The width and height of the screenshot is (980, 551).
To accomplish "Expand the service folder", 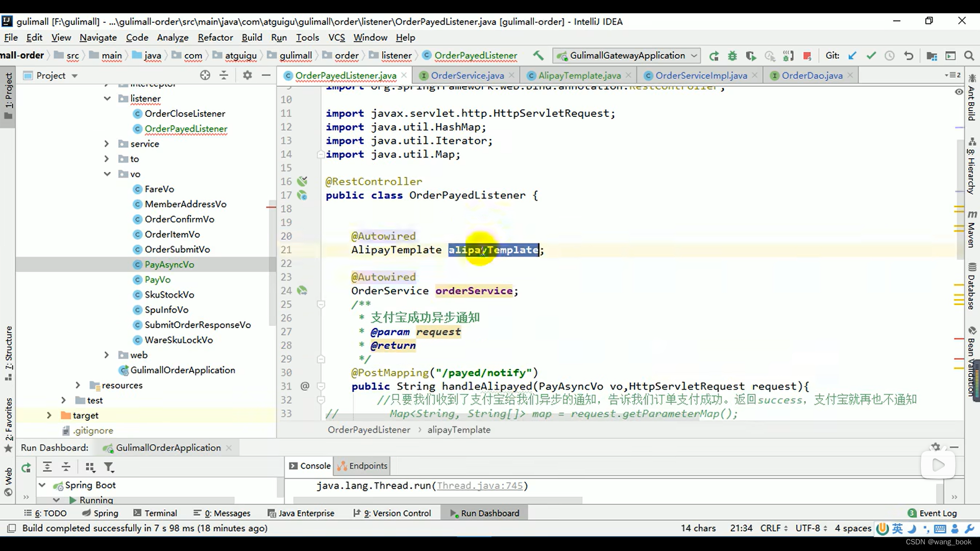I will [x=107, y=144].
